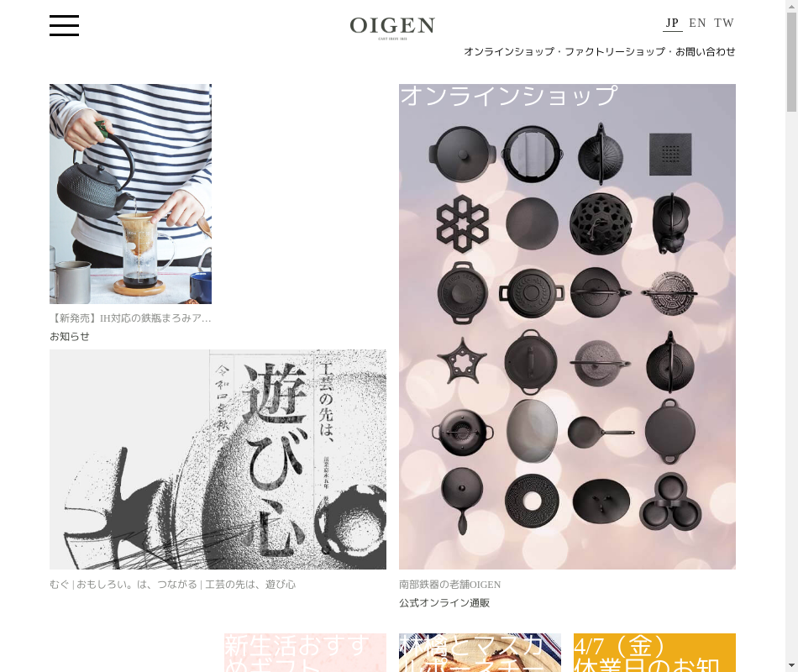Click the お知らせ category label
Viewport: 798px width, 672px height.
pos(69,337)
